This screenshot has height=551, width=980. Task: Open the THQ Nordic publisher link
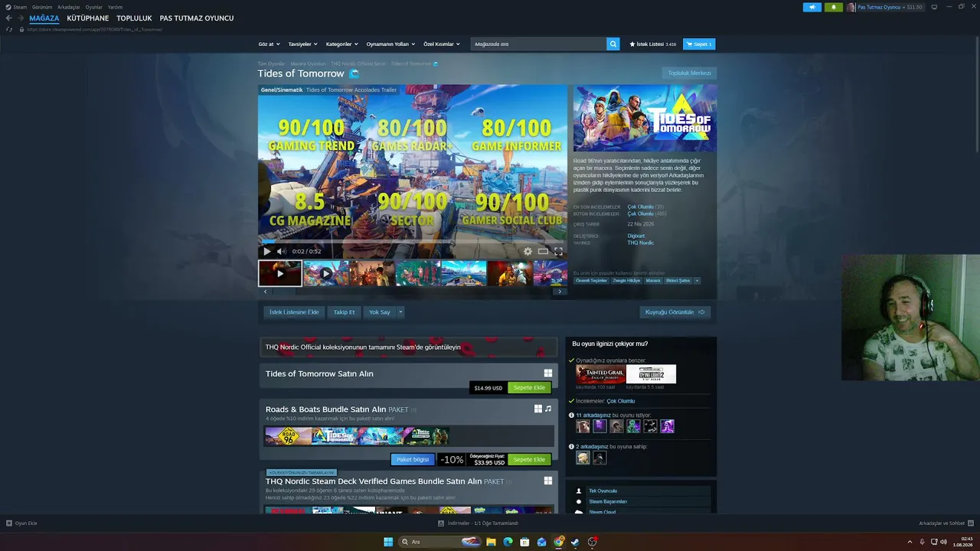pos(641,243)
